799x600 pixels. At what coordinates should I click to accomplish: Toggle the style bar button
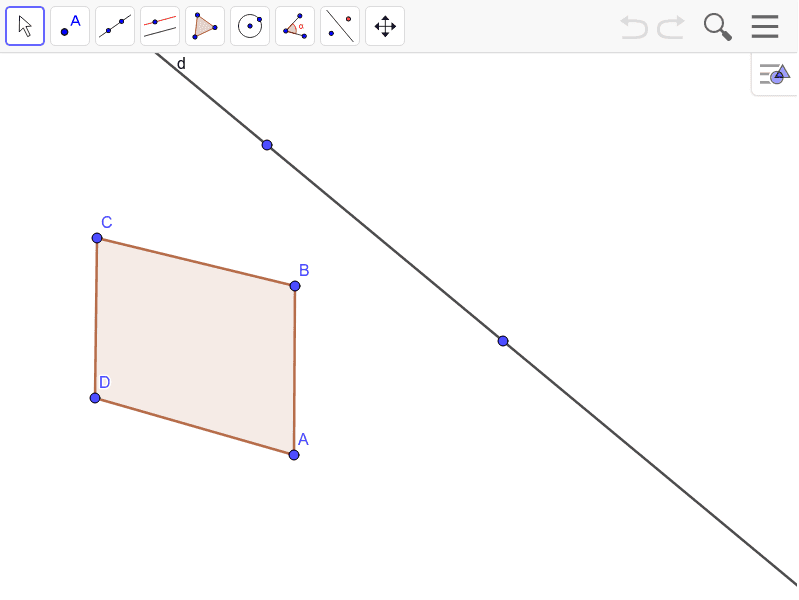(x=774, y=74)
